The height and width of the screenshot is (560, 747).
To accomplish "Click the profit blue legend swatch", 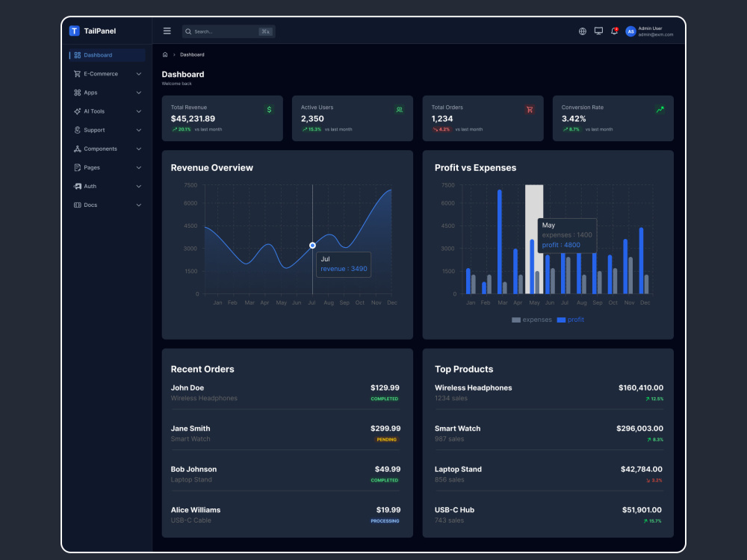I will coord(561,320).
